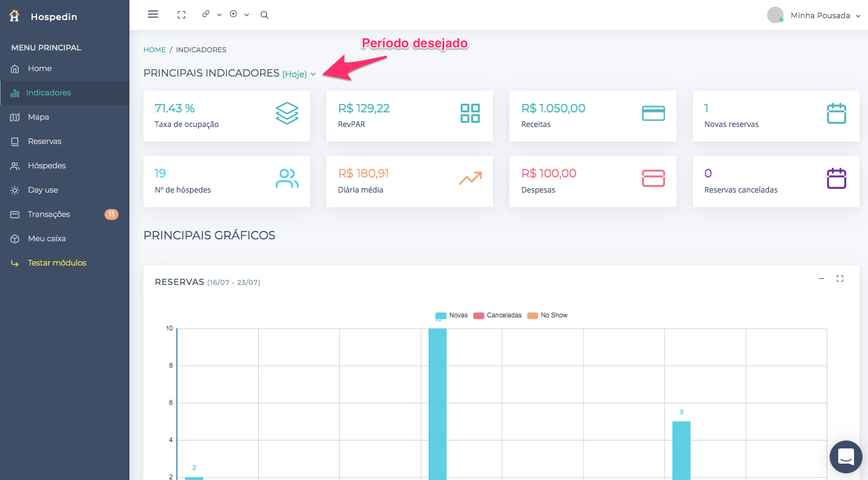Click the credit card icon on Receitas card
The image size is (868, 480).
coord(653,113)
